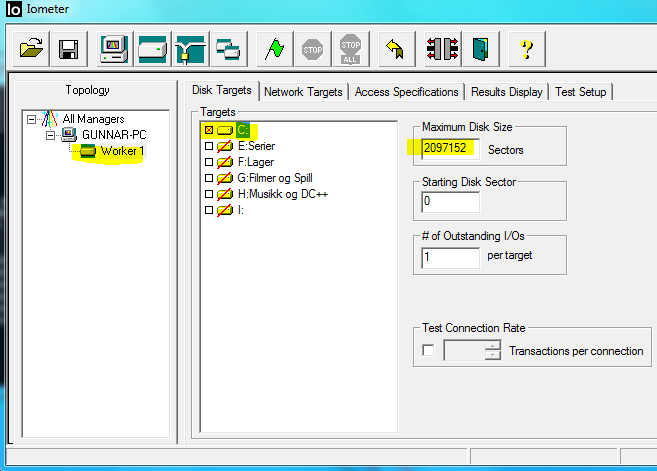Check the F:Lager target checkbox

(209, 162)
